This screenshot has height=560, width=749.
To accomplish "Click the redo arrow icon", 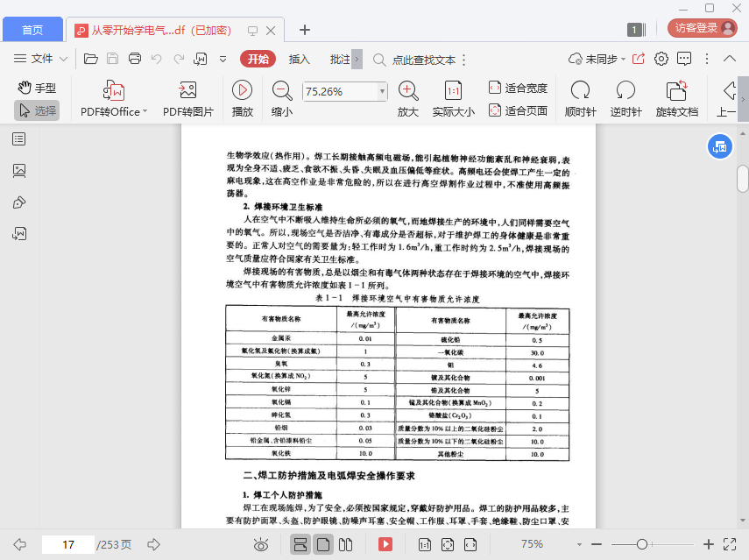I will coord(179,59).
